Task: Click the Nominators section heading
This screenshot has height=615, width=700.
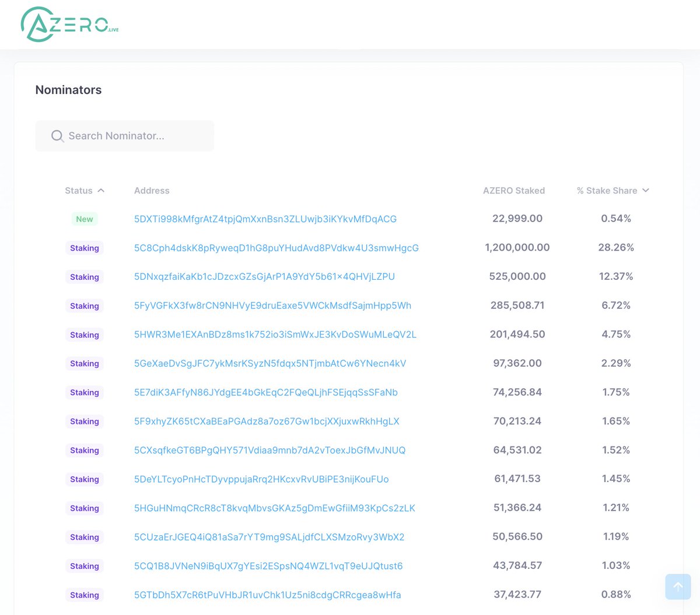Action: (68, 90)
